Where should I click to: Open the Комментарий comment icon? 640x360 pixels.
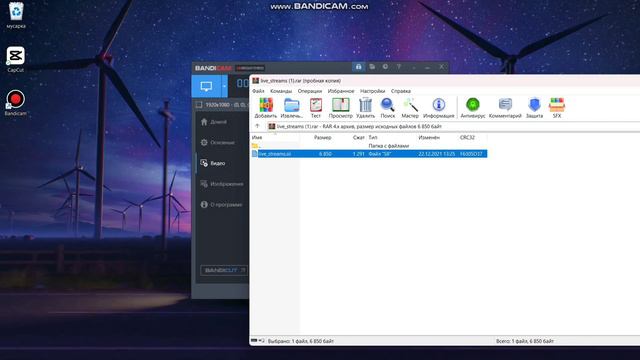point(505,105)
